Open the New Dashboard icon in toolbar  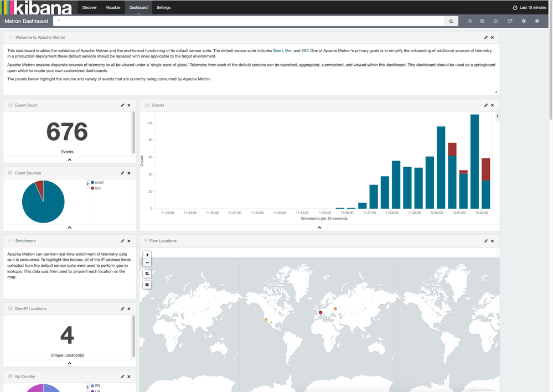click(469, 20)
